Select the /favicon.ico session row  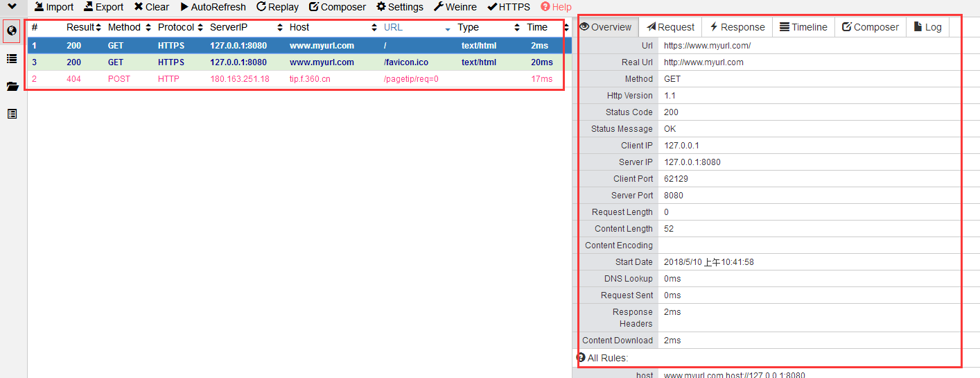[x=300, y=62]
